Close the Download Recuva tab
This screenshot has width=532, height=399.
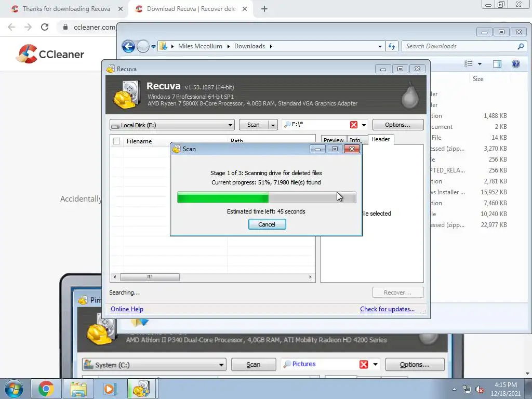[245, 9]
